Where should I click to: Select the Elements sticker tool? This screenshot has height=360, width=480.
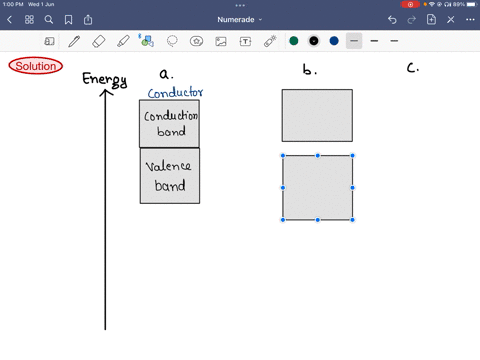(x=196, y=41)
